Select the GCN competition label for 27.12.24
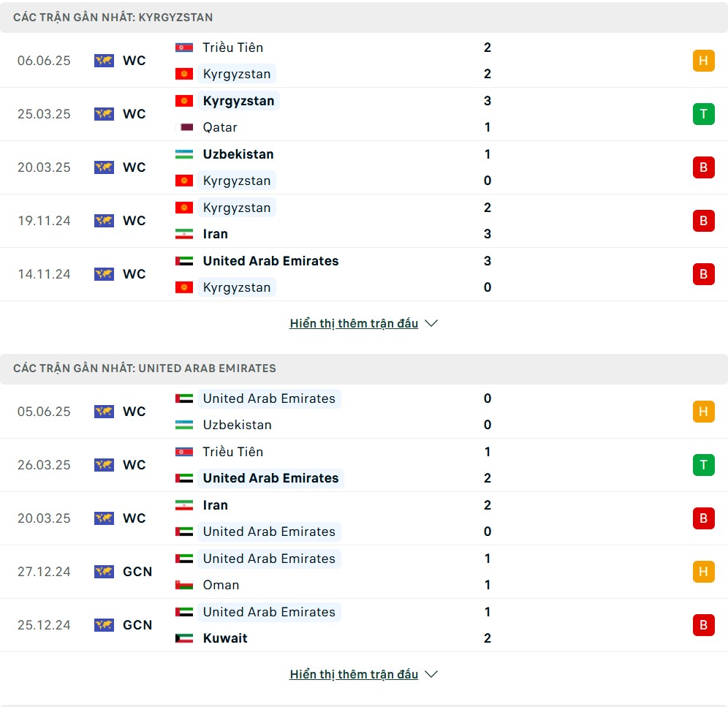Screen dimensions: 728x707 (x=137, y=572)
